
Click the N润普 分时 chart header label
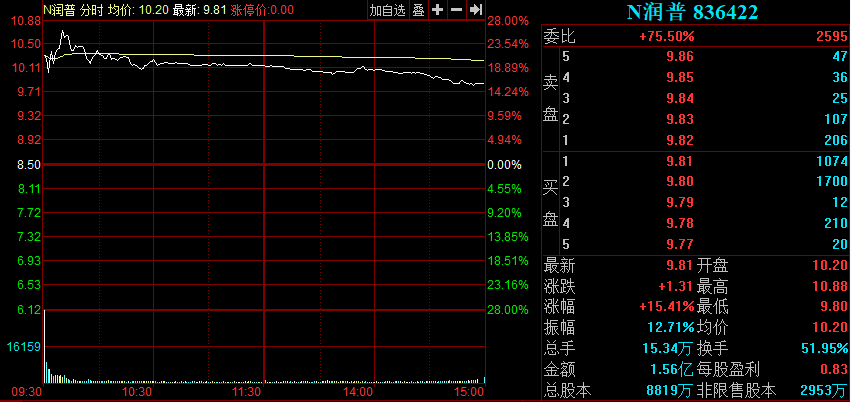[x=74, y=9]
